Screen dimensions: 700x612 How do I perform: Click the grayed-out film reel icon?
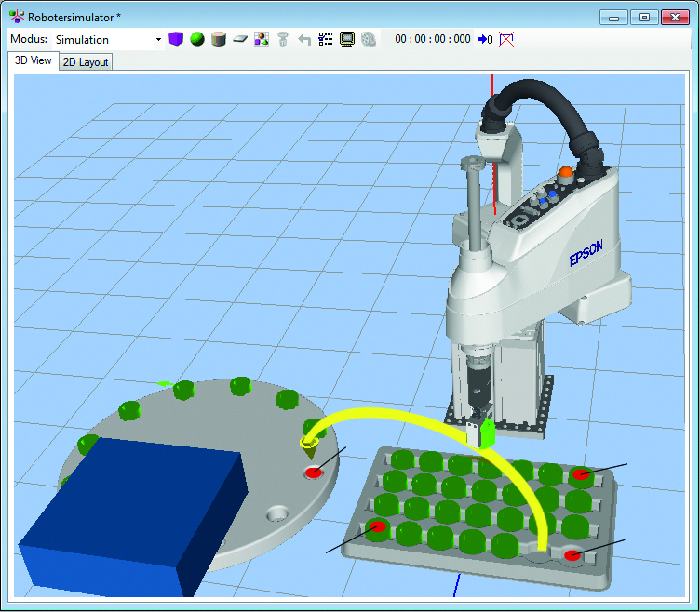(369, 39)
